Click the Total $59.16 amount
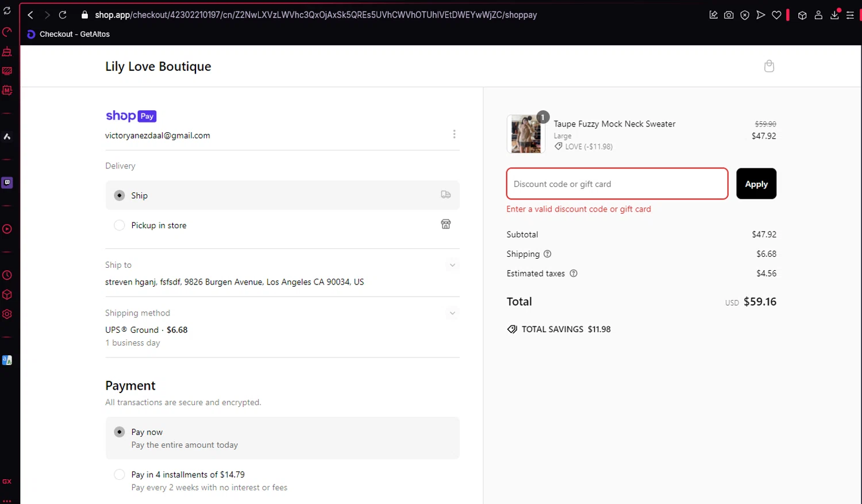 [760, 302]
